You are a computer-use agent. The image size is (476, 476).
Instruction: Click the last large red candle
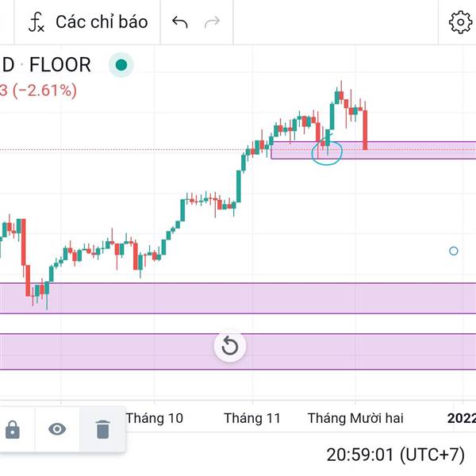tap(365, 130)
